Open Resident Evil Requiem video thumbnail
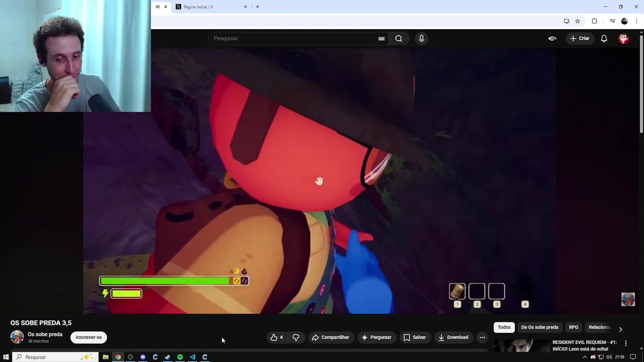The width and height of the screenshot is (644, 362). tap(521, 346)
